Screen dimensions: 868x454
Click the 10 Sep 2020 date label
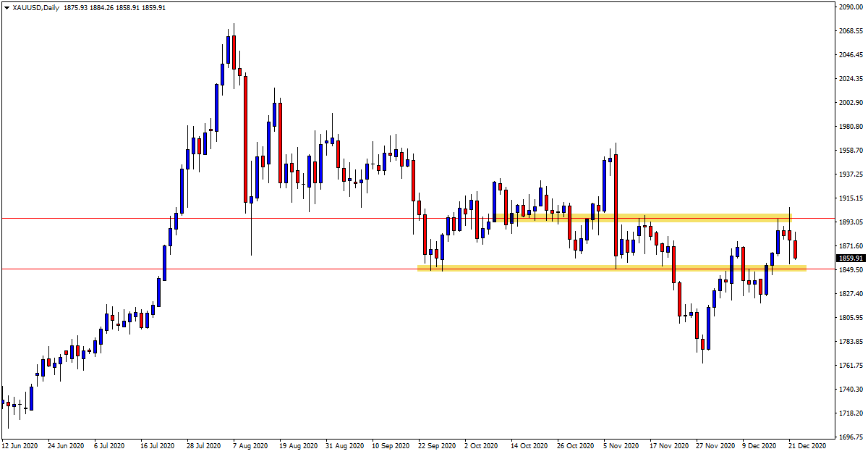click(x=391, y=447)
